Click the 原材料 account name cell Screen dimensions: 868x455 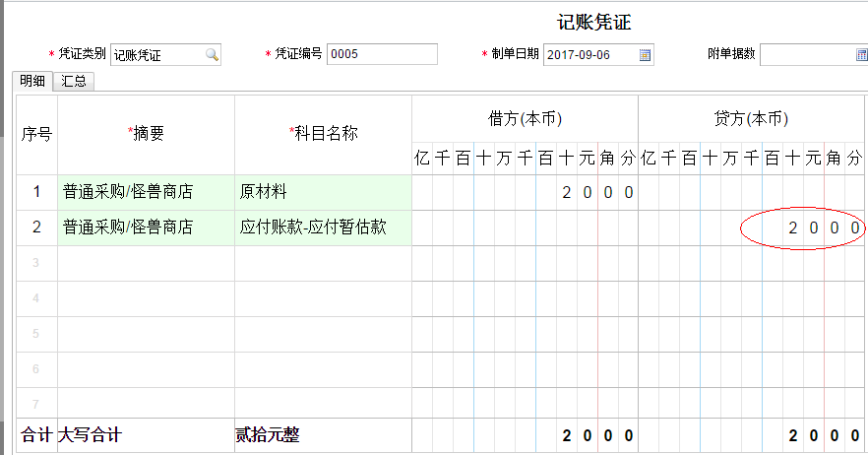tap(323, 192)
